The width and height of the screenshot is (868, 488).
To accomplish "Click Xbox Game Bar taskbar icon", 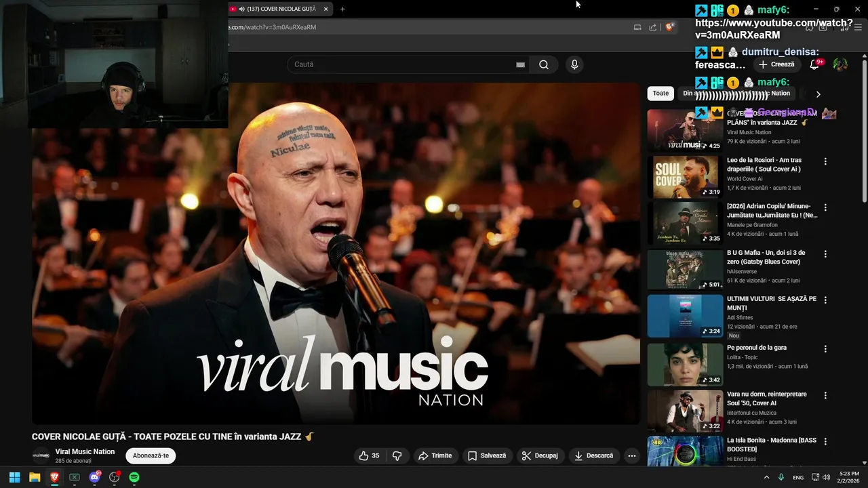I will tap(75, 477).
